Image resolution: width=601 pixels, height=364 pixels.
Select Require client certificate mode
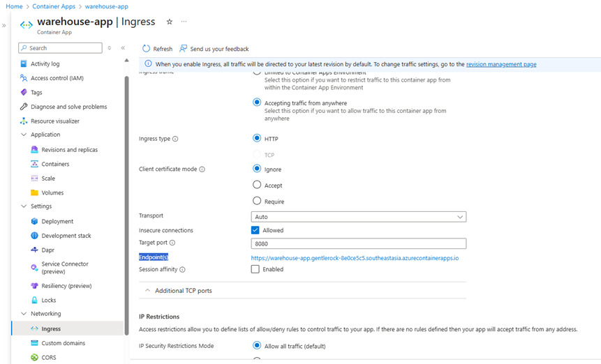coord(257,201)
